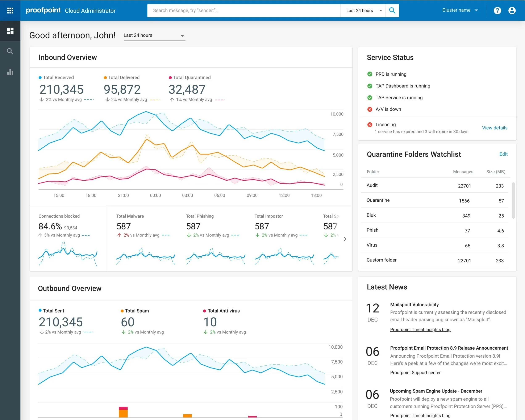Click the down arrow under Total Received

(42, 100)
